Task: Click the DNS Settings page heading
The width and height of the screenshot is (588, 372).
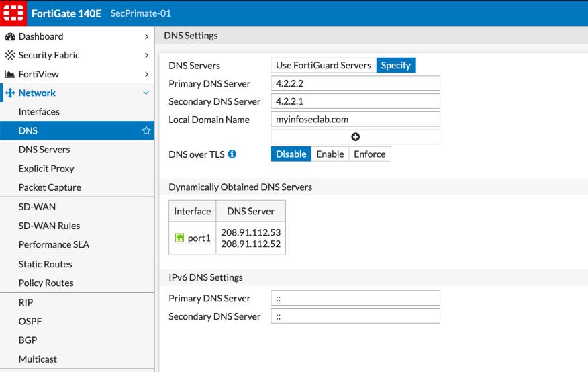Action: pos(191,36)
